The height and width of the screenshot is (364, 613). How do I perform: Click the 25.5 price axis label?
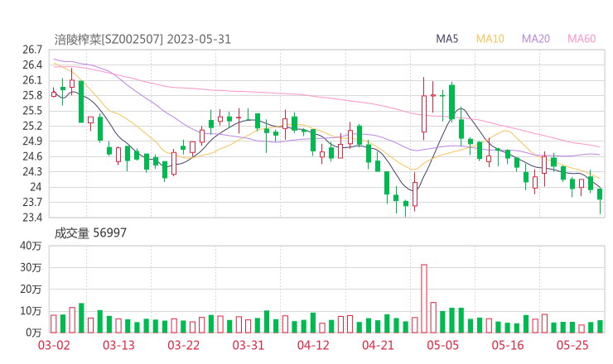tap(32, 111)
